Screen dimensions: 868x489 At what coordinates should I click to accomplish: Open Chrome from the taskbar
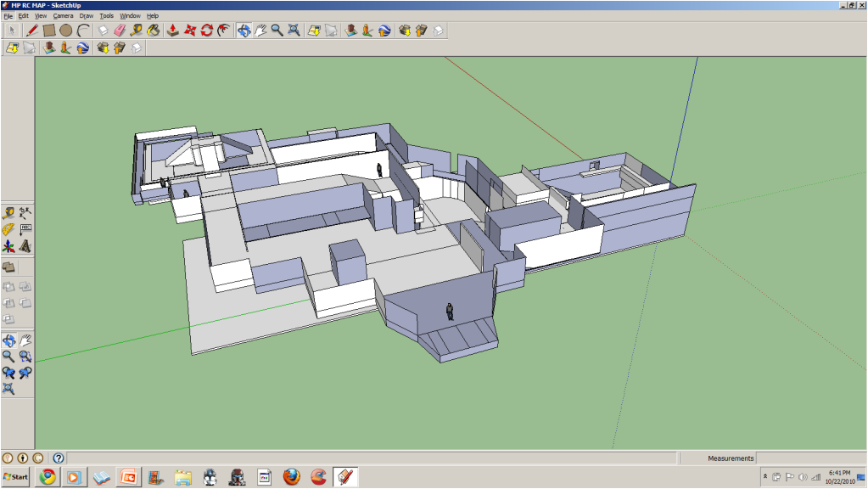click(48, 477)
